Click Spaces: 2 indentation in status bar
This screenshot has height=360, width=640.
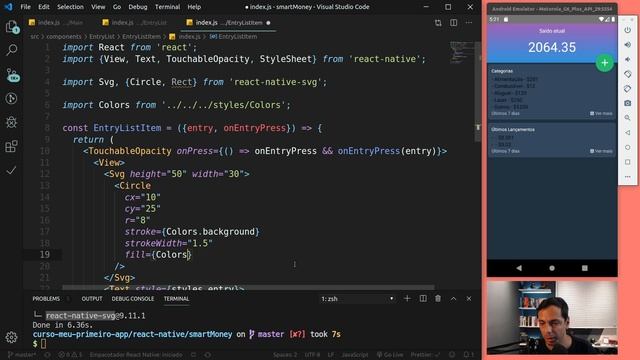coord(285,355)
